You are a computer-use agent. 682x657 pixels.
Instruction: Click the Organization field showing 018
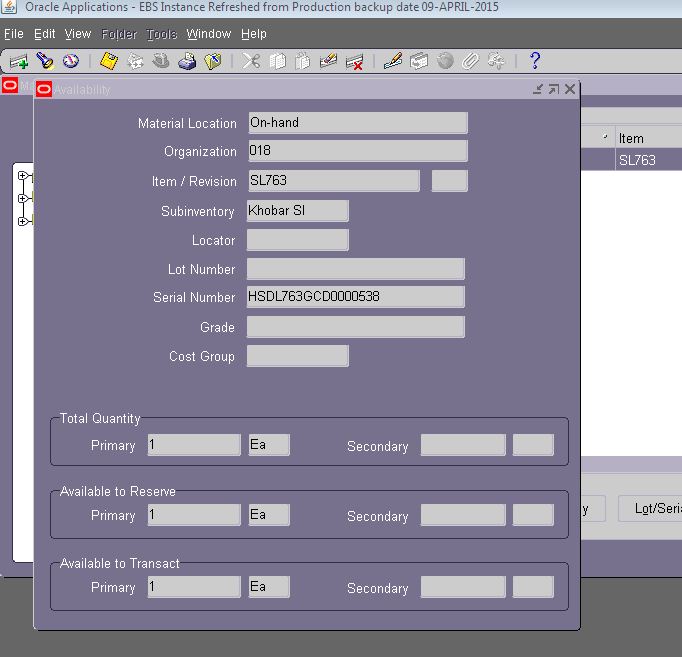[358, 150]
